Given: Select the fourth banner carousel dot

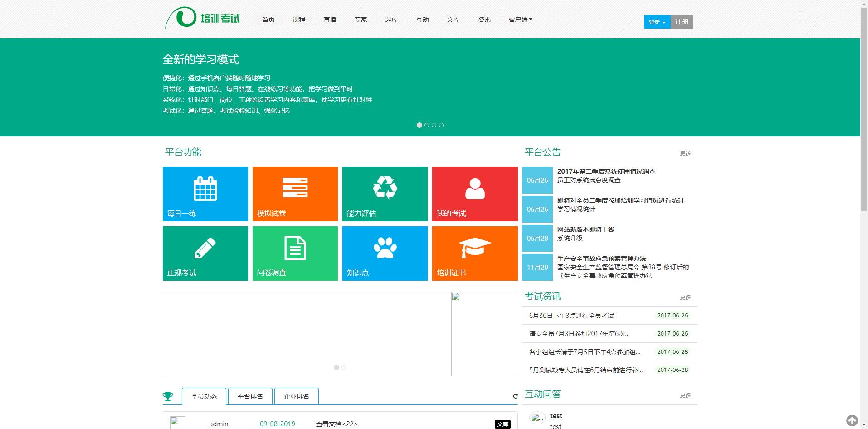Looking at the screenshot, I should pyautogui.click(x=441, y=125).
